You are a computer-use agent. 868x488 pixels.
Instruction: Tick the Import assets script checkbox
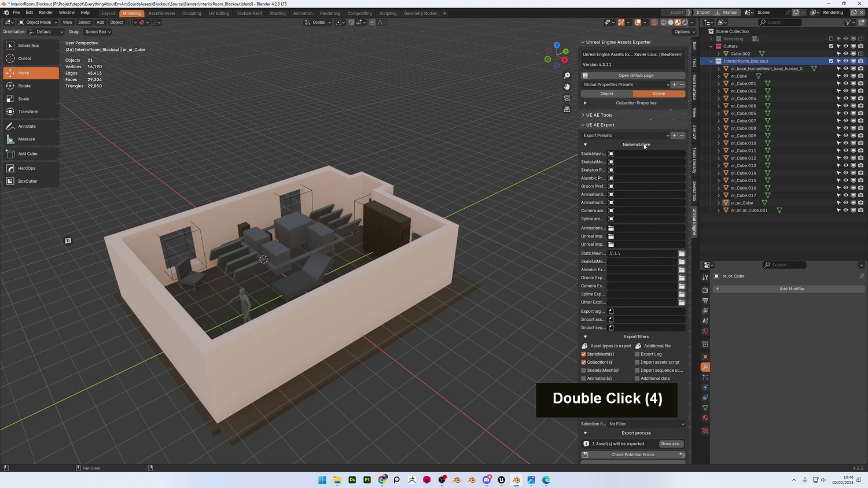point(637,363)
